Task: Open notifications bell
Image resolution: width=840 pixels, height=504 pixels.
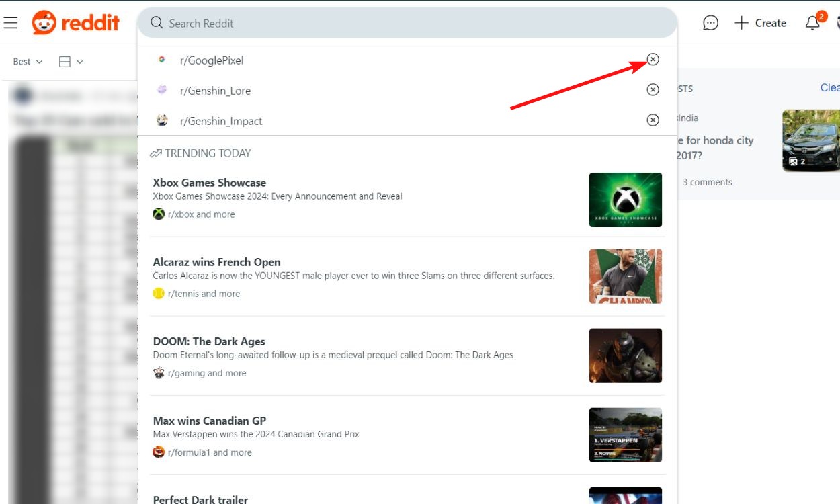Action: pyautogui.click(x=812, y=23)
